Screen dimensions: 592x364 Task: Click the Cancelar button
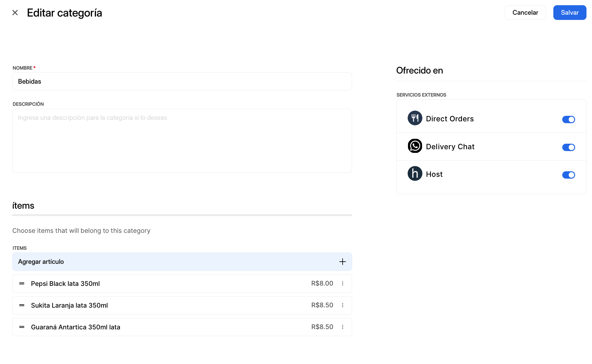(525, 13)
